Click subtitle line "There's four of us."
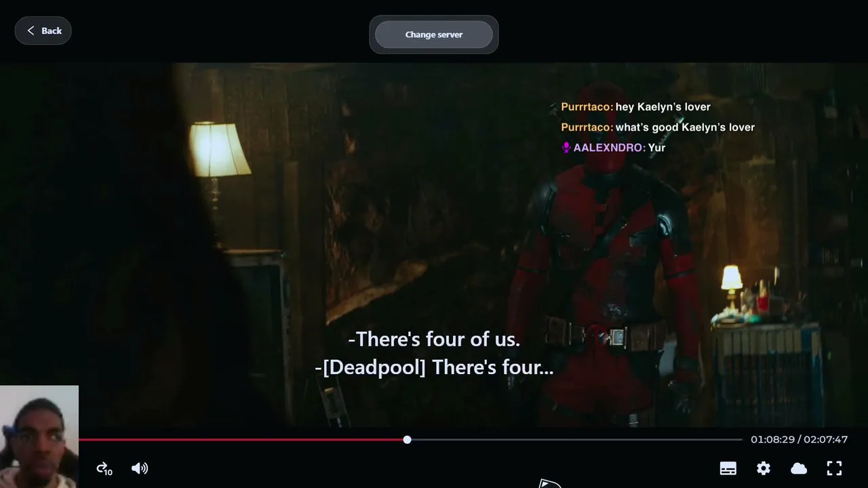Viewport: 868px width, 488px height. point(434,339)
